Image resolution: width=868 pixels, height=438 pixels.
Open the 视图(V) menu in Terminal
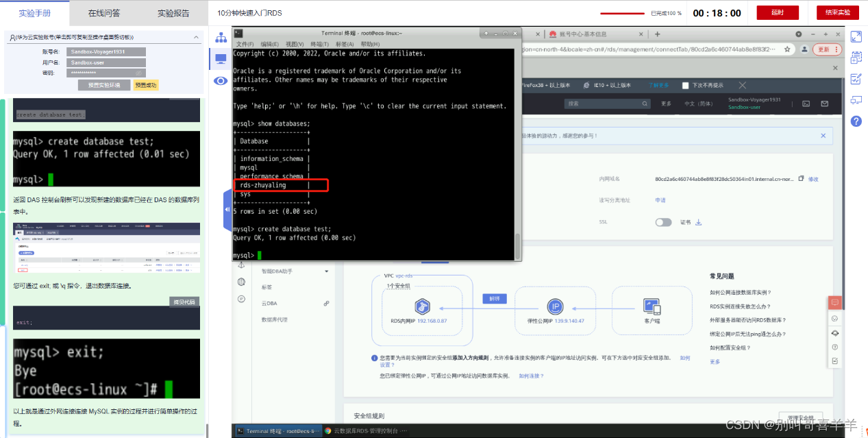295,44
